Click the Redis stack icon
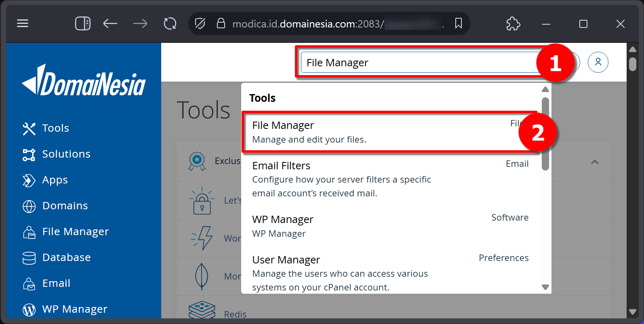This screenshot has width=644, height=324. tap(202, 310)
